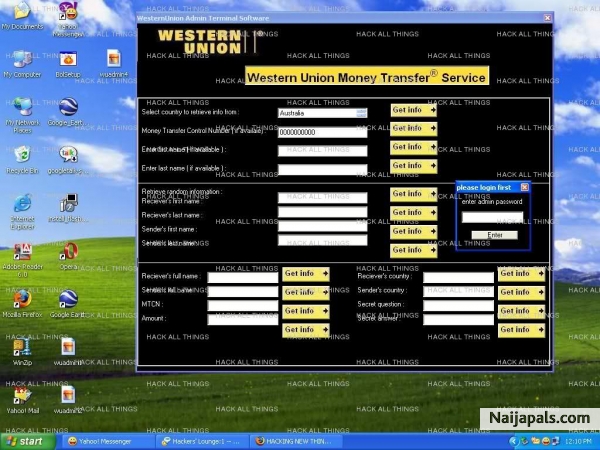Click Get info beside Sender's country
Image resolution: width=600 pixels, height=450 pixels.
(522, 293)
